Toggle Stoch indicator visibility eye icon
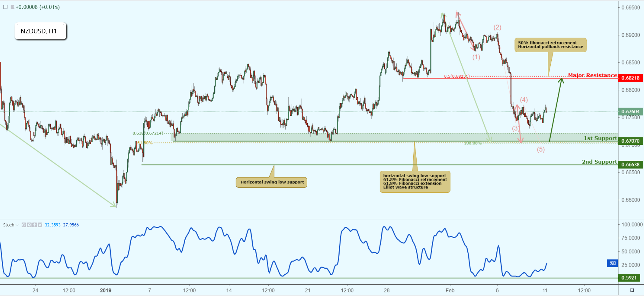This screenshot has height=296, width=644. tap(24, 225)
